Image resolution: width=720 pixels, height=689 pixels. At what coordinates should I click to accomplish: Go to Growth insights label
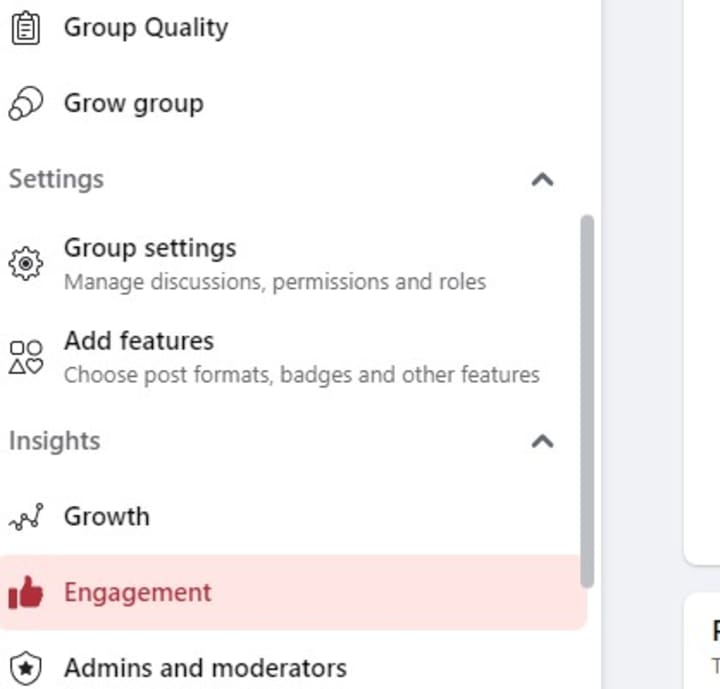click(107, 517)
